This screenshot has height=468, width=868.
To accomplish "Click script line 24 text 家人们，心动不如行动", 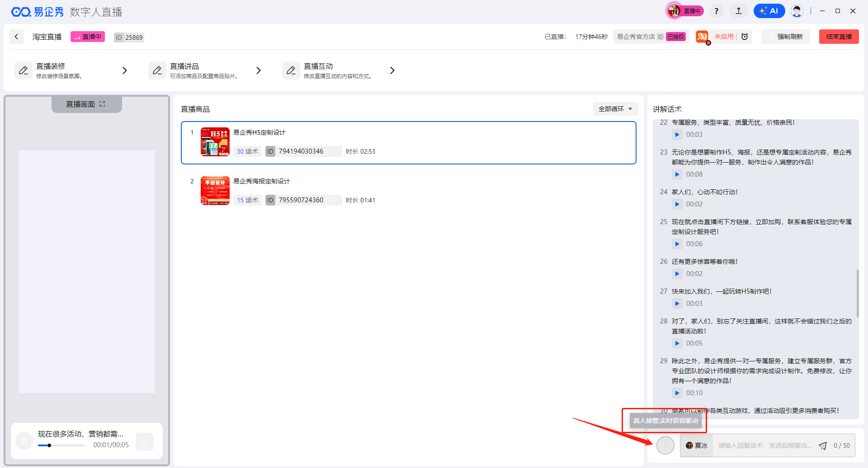I will [x=705, y=192].
